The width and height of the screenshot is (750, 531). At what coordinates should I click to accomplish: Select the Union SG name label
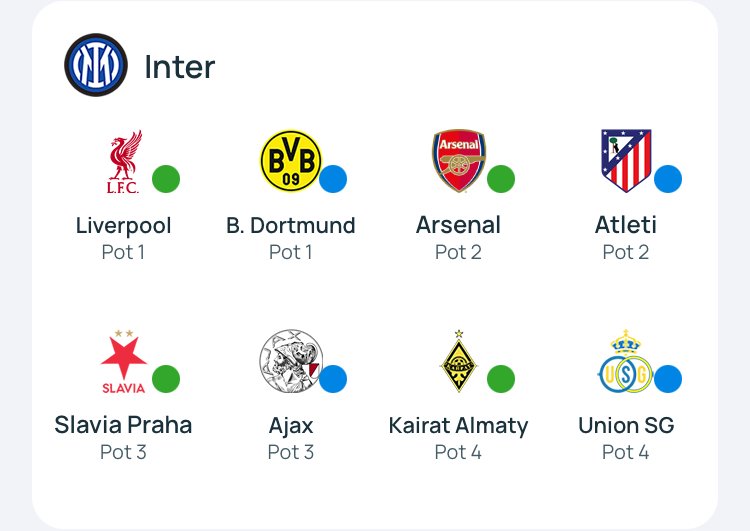click(x=626, y=425)
